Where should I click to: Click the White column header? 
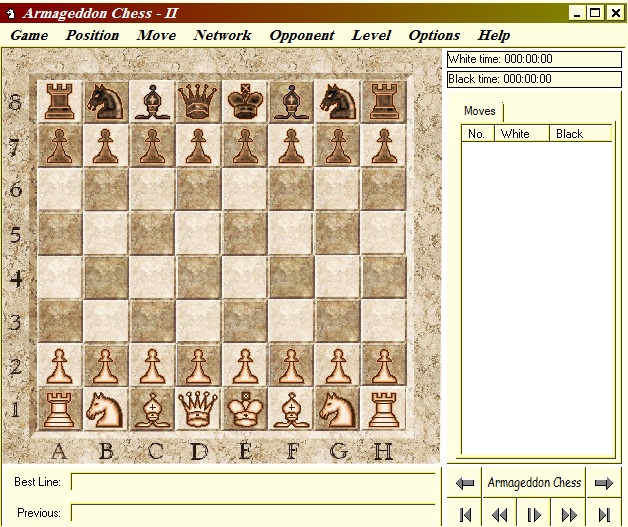click(522, 133)
